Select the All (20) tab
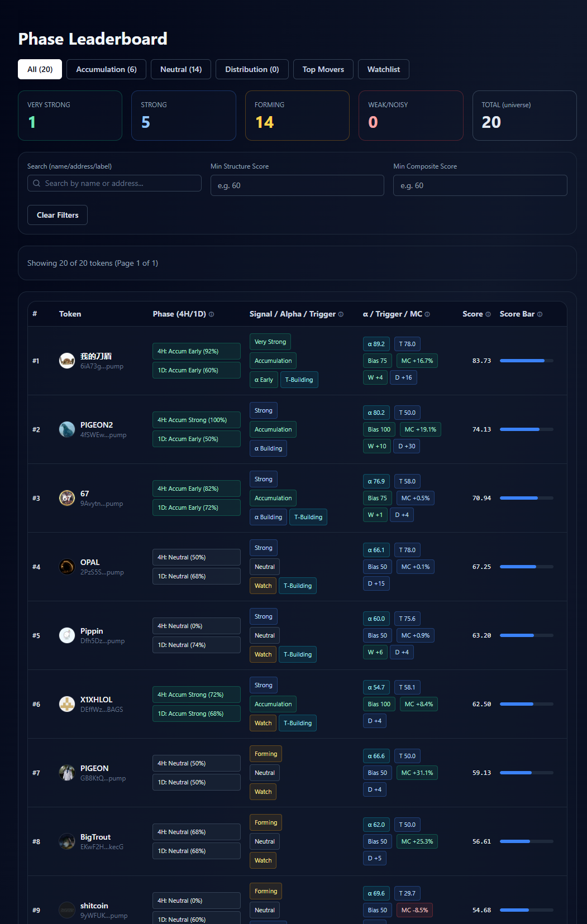 tap(40, 69)
